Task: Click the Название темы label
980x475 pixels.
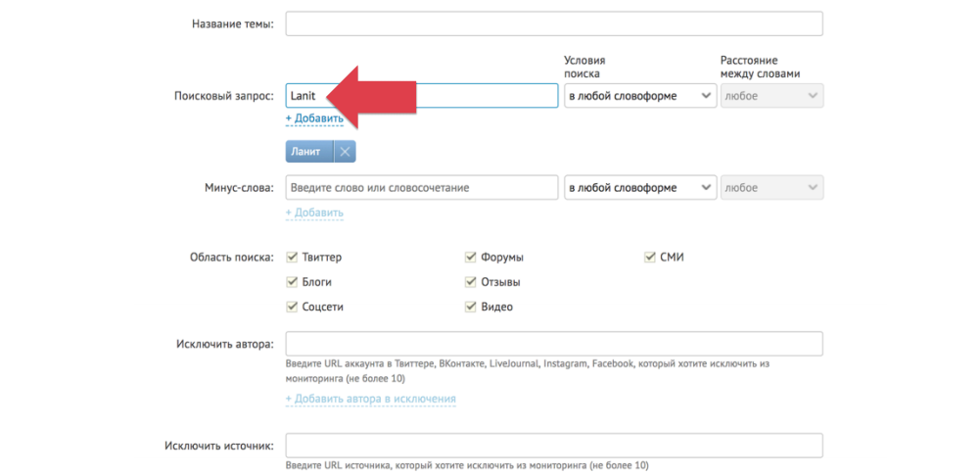Action: point(232,24)
